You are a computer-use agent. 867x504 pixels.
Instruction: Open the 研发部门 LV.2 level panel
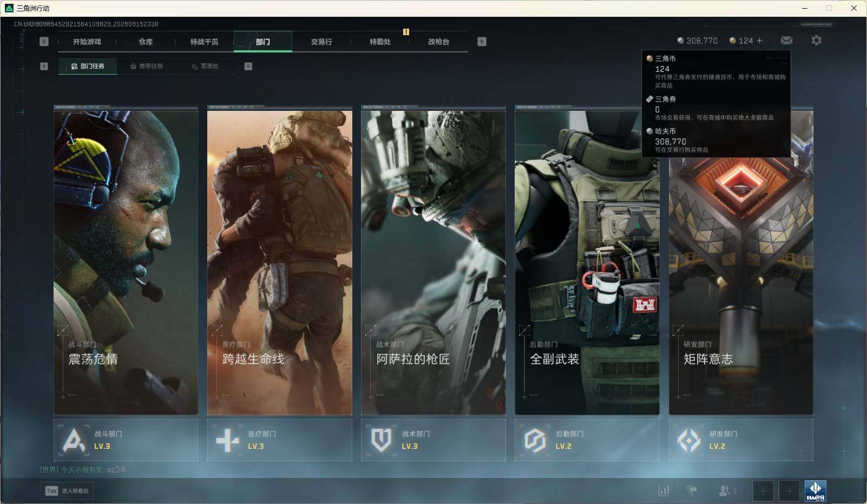tap(741, 440)
